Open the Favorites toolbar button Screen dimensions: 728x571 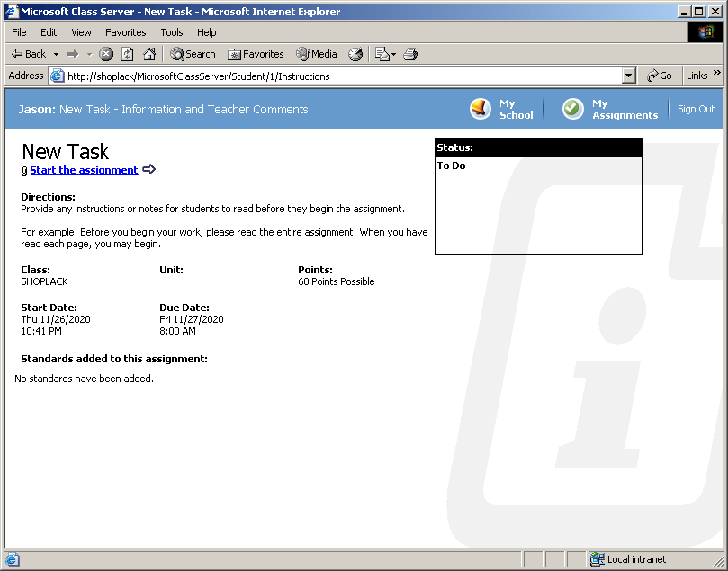[256, 54]
